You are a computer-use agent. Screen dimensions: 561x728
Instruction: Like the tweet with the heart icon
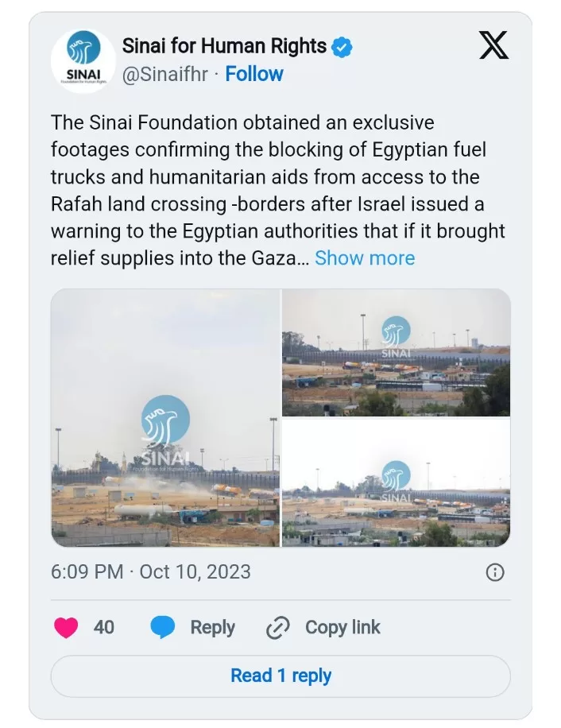(x=66, y=628)
